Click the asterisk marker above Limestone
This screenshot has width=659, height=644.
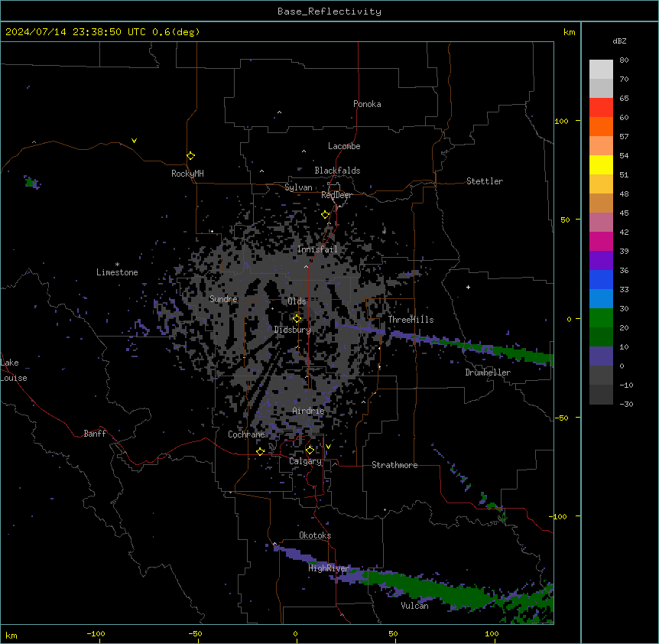[x=117, y=265]
